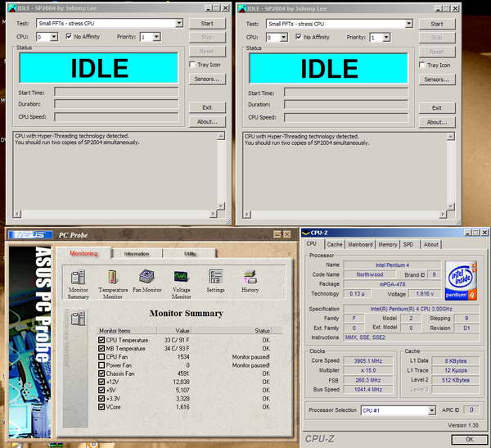Uncheck MB Temperature monitor item
The width and height of the screenshot is (491, 448).
[x=101, y=348]
